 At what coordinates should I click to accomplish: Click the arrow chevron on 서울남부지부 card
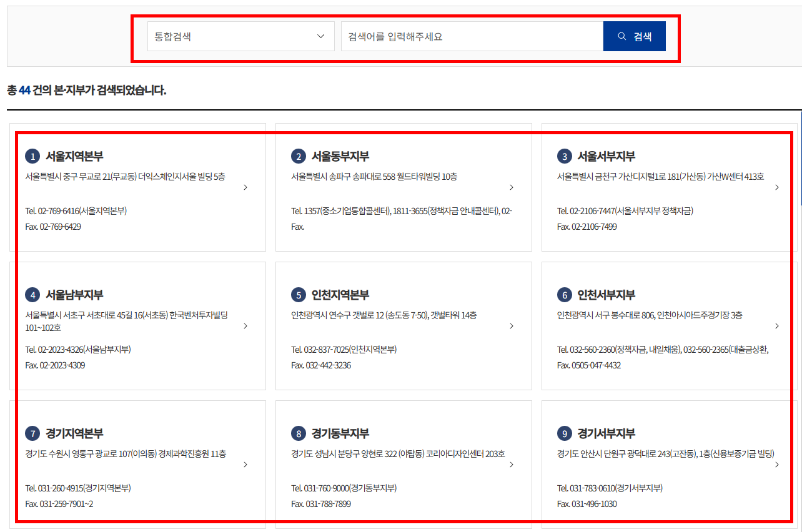[245, 326]
